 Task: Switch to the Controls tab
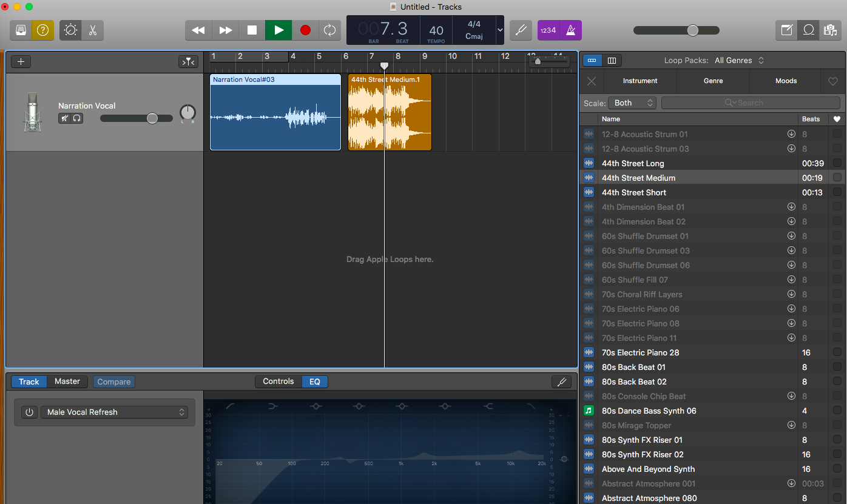278,381
